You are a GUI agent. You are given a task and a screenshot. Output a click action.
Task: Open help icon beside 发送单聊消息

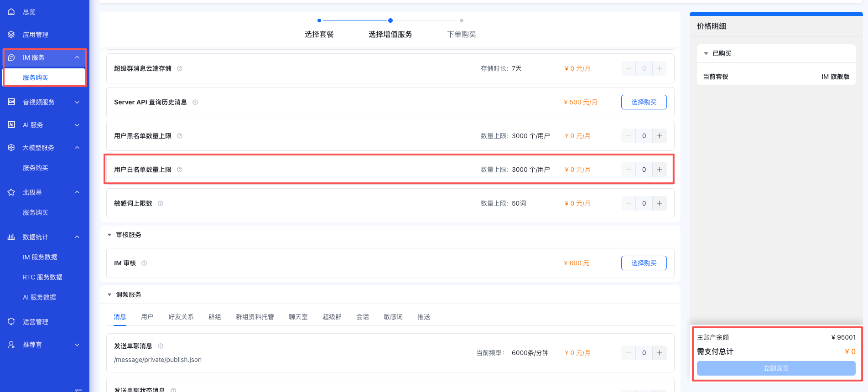pos(161,346)
